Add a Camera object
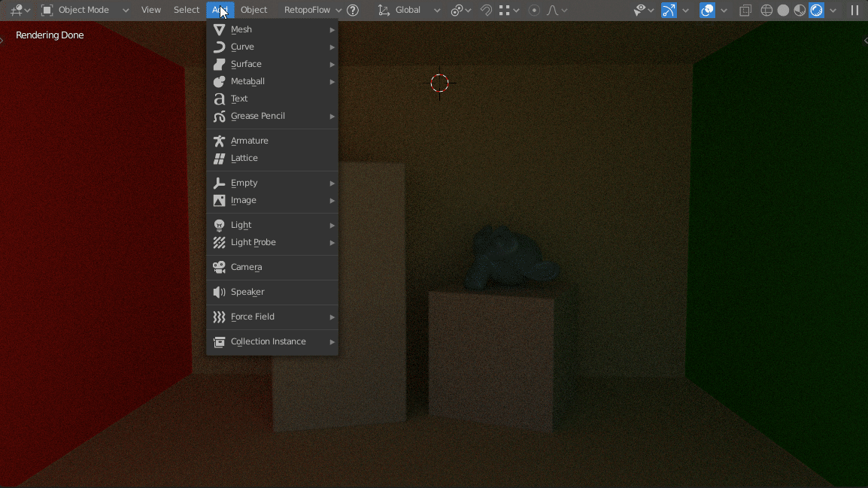The height and width of the screenshot is (488, 868). pyautogui.click(x=272, y=267)
